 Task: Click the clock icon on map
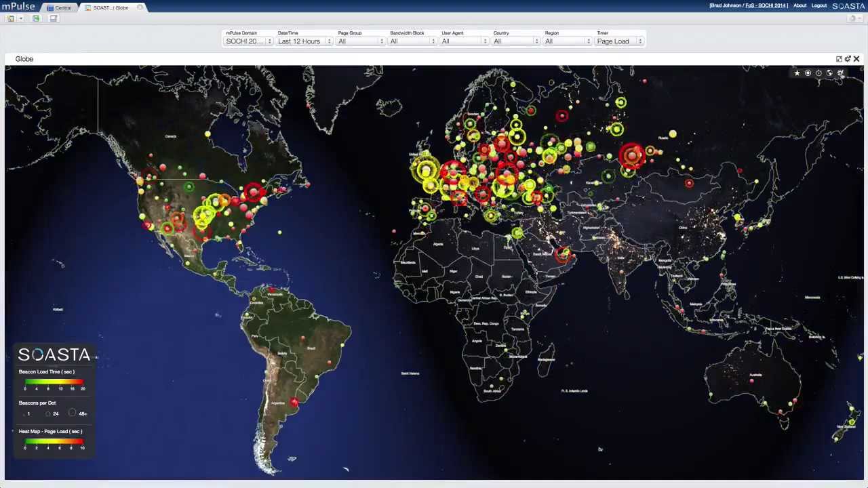pyautogui.click(x=818, y=73)
